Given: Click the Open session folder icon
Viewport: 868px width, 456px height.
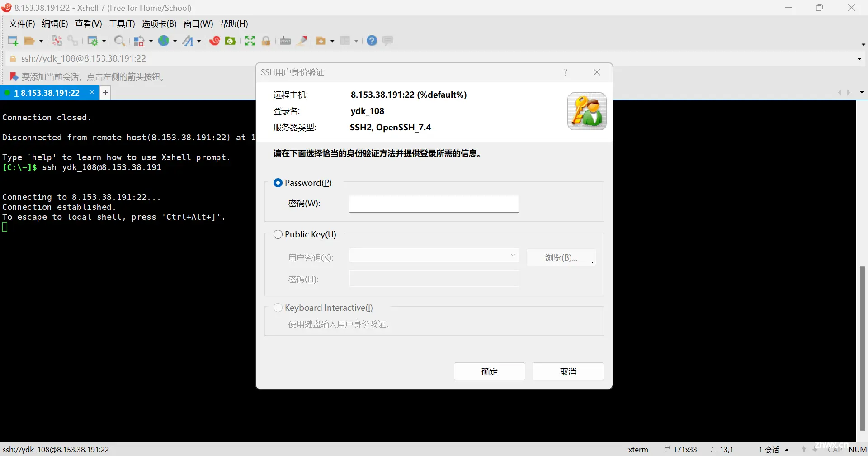Looking at the screenshot, I should [x=29, y=41].
